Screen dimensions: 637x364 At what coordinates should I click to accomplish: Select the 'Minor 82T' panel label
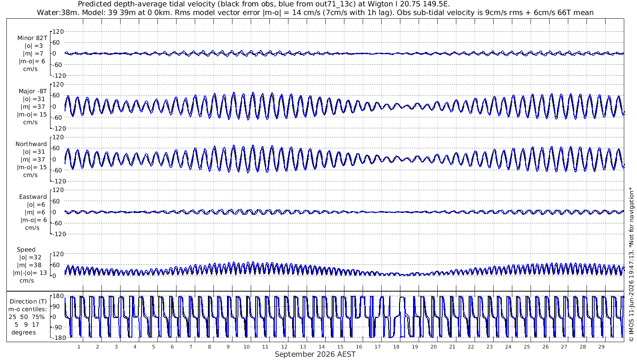point(32,38)
